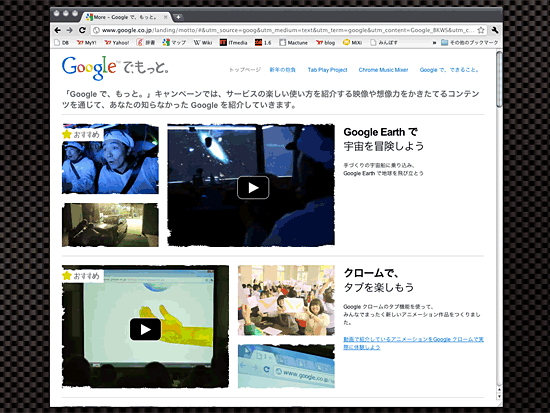550x413 pixels.
Task: Click 'Google クロームのタブ機能を使って' description text
Action: pyautogui.click(x=412, y=314)
